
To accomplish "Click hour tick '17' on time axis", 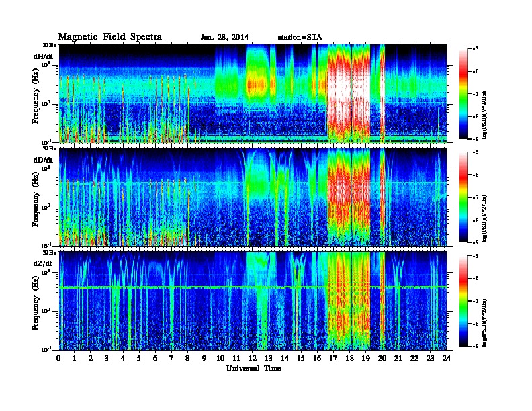I will [333, 359].
